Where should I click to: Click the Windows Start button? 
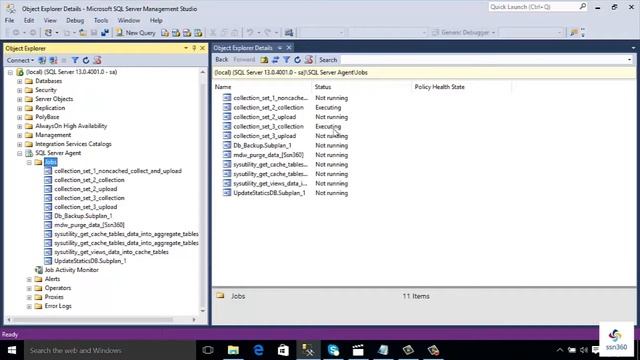12,350
